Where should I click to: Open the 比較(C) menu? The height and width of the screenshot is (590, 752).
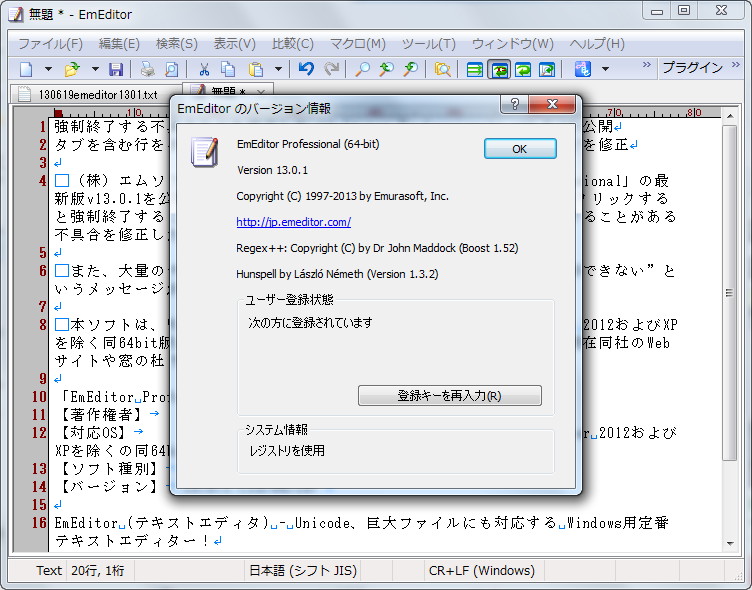pos(293,44)
